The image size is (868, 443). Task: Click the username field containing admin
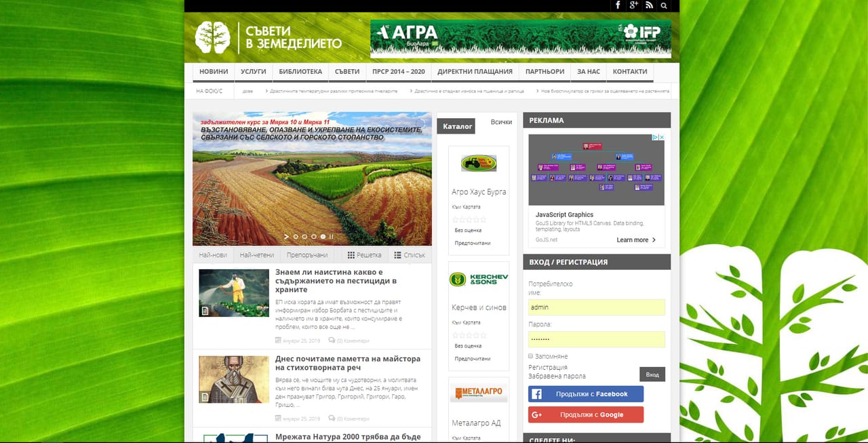(597, 307)
